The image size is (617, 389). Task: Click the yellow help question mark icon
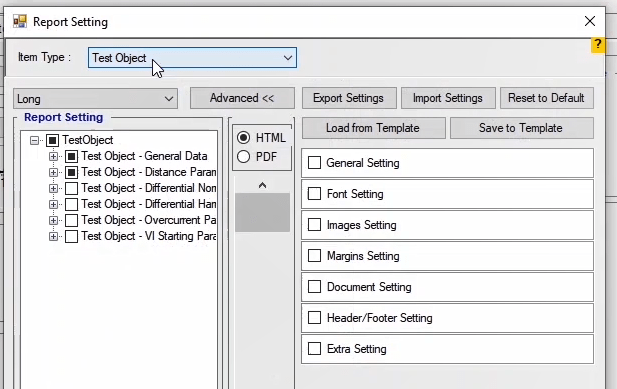(x=598, y=44)
